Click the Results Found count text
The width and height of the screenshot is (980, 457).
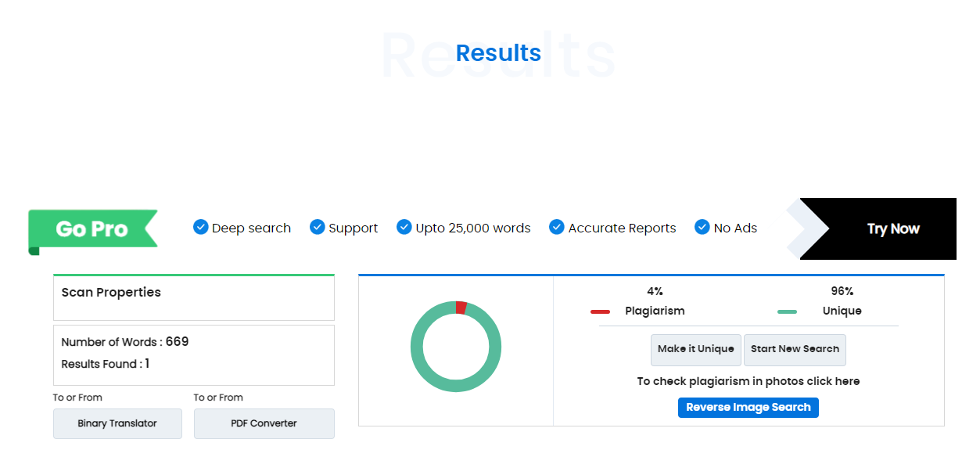(105, 364)
